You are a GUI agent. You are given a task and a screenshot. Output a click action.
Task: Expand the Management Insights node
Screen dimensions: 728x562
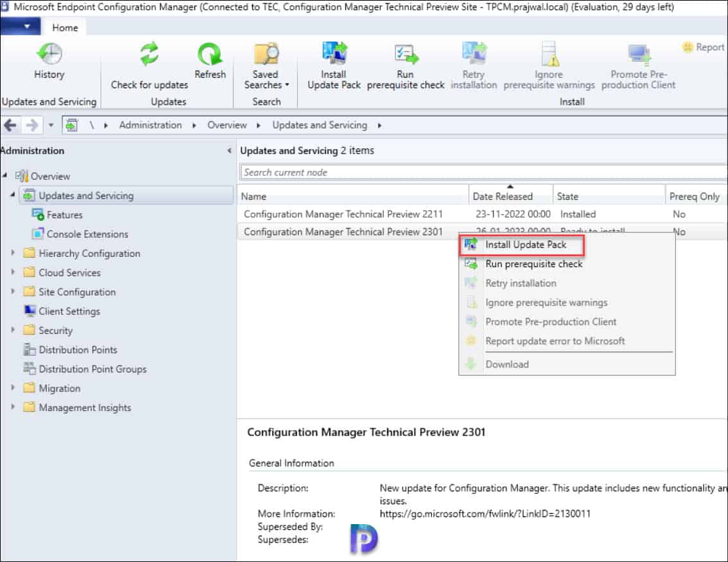[13, 407]
